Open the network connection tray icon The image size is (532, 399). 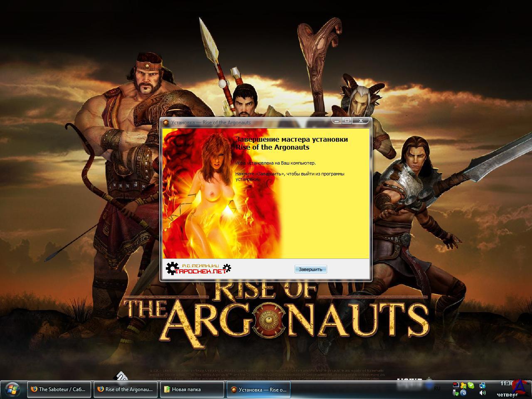(483, 385)
